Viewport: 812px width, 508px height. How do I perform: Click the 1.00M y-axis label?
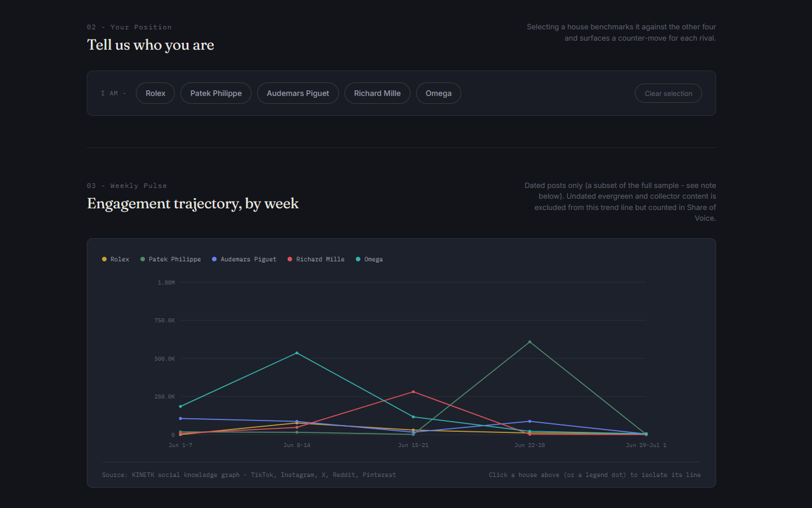coord(166,282)
